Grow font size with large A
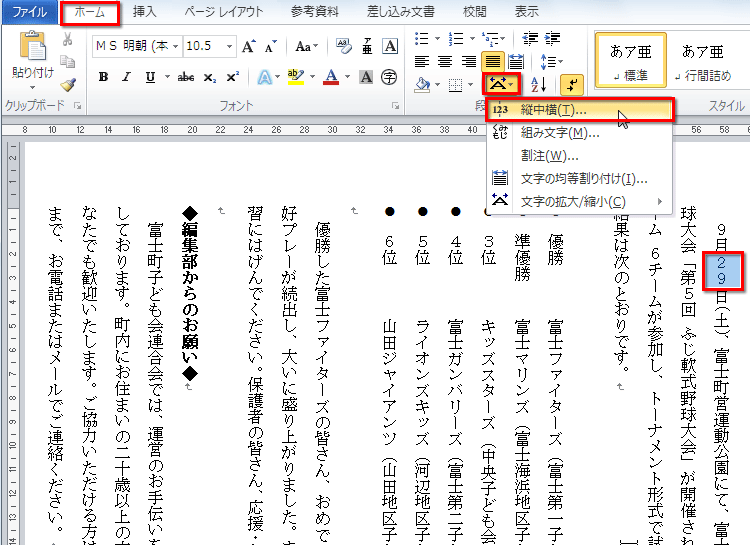750x545 pixels. 248,46
